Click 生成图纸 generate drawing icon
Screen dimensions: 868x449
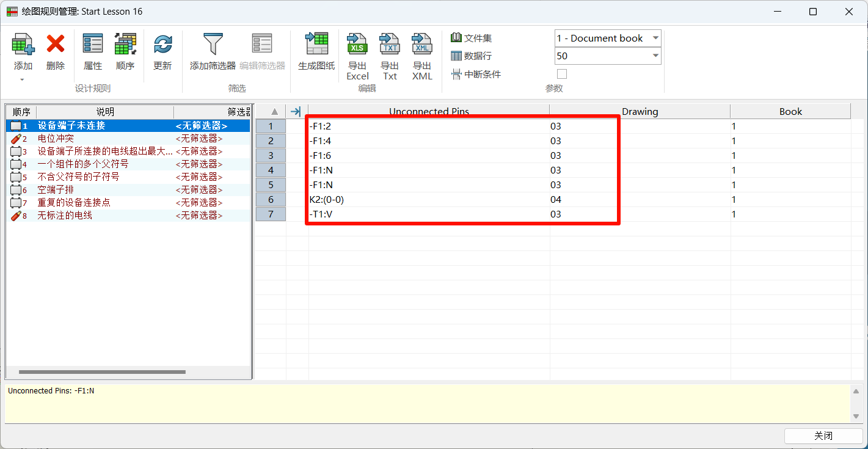coord(316,45)
